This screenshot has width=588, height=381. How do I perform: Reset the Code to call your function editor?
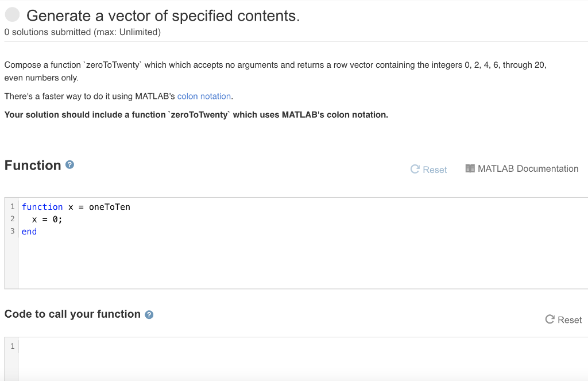click(563, 320)
